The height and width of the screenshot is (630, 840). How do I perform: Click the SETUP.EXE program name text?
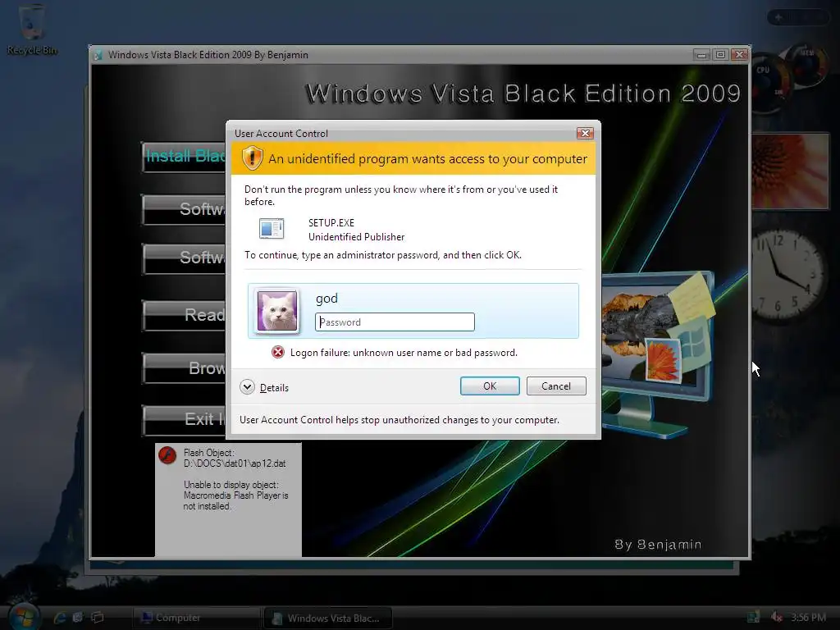click(331, 223)
